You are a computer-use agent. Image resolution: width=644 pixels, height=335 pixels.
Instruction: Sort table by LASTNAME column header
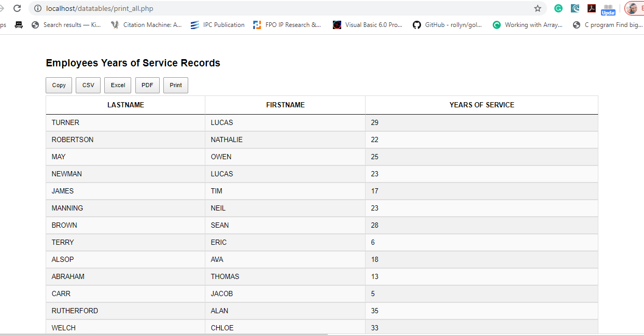tap(125, 105)
